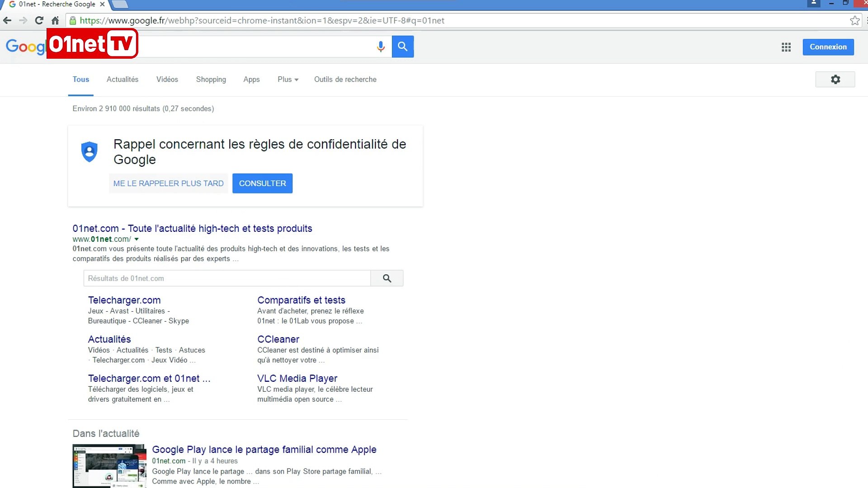Click the Résultats de 01net.com input field
This screenshot has width=868, height=488.
pyautogui.click(x=226, y=278)
